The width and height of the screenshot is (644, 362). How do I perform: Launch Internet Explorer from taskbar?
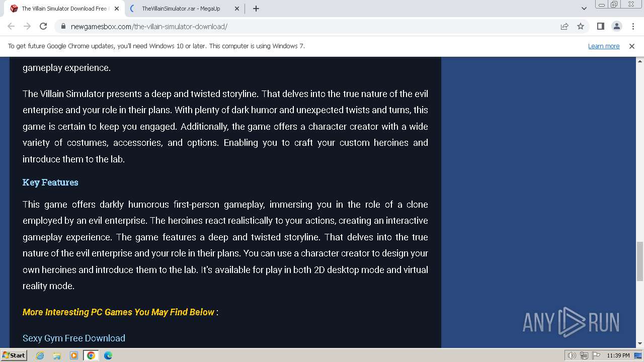(x=40, y=355)
